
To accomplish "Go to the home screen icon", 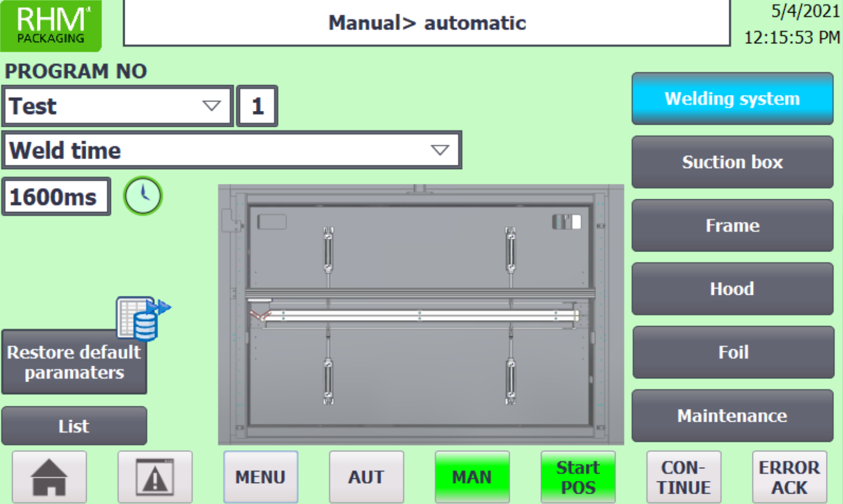I will [49, 477].
